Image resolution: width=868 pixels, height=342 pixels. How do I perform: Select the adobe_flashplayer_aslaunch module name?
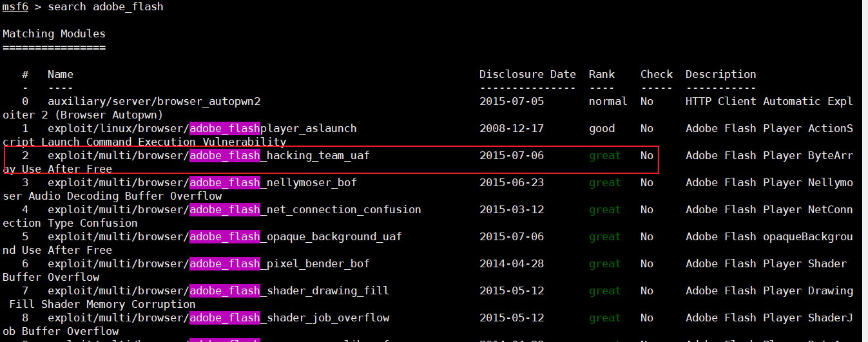202,128
